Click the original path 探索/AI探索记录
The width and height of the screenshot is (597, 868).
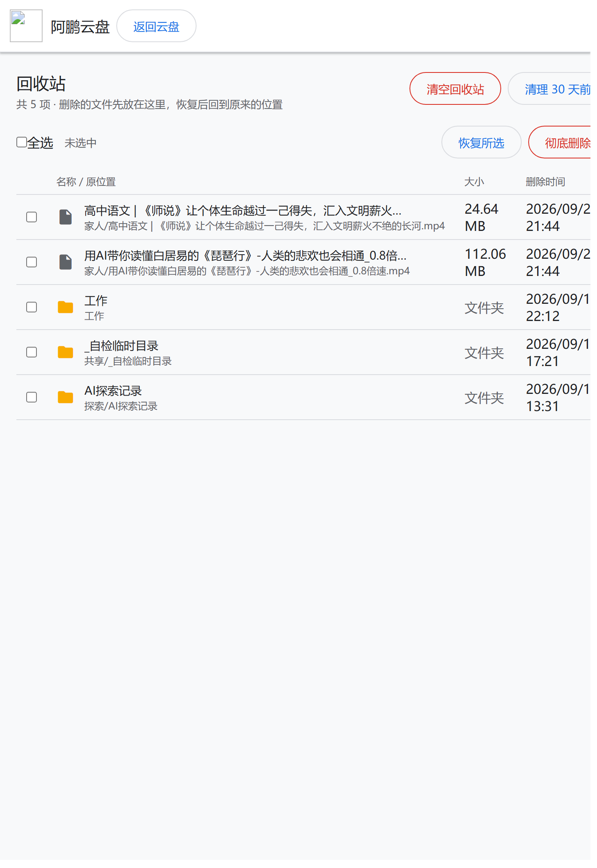point(121,406)
